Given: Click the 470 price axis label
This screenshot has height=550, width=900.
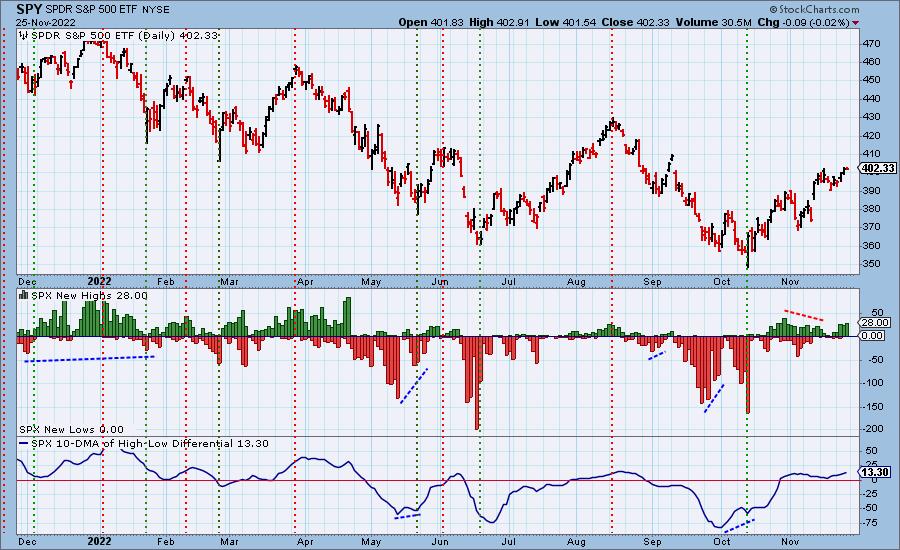Looking at the screenshot, I should 871,44.
